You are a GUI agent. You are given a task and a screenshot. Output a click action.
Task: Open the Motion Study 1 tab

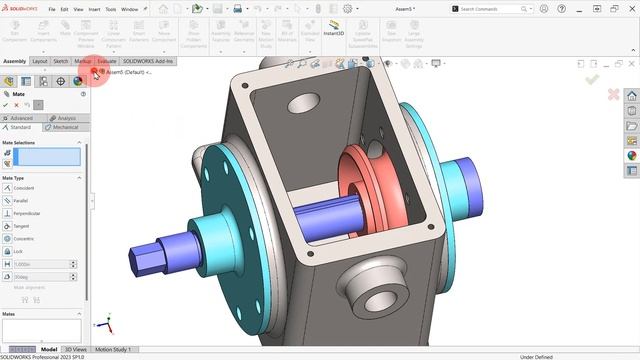[x=113, y=349]
